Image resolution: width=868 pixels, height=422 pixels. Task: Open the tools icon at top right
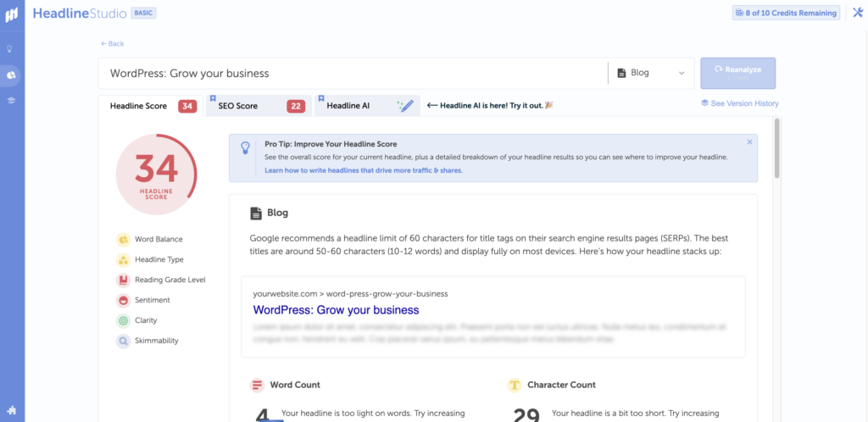pyautogui.click(x=858, y=13)
